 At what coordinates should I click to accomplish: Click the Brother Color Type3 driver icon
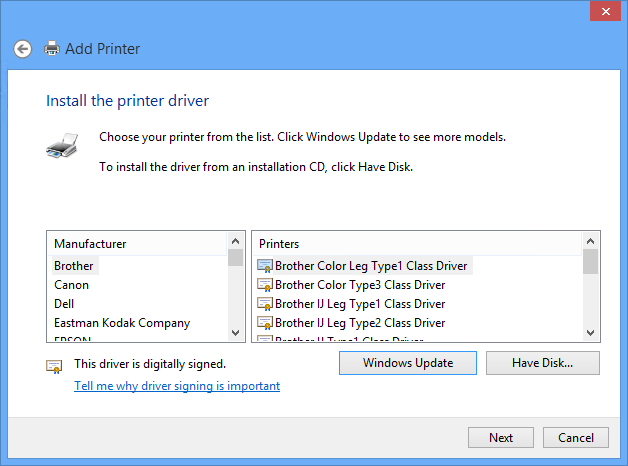pos(265,285)
